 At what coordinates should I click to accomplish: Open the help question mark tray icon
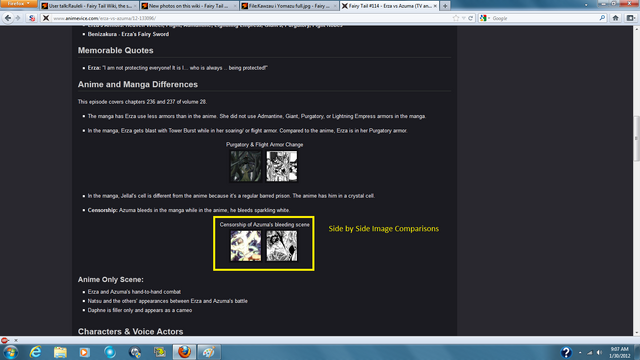coord(566,352)
